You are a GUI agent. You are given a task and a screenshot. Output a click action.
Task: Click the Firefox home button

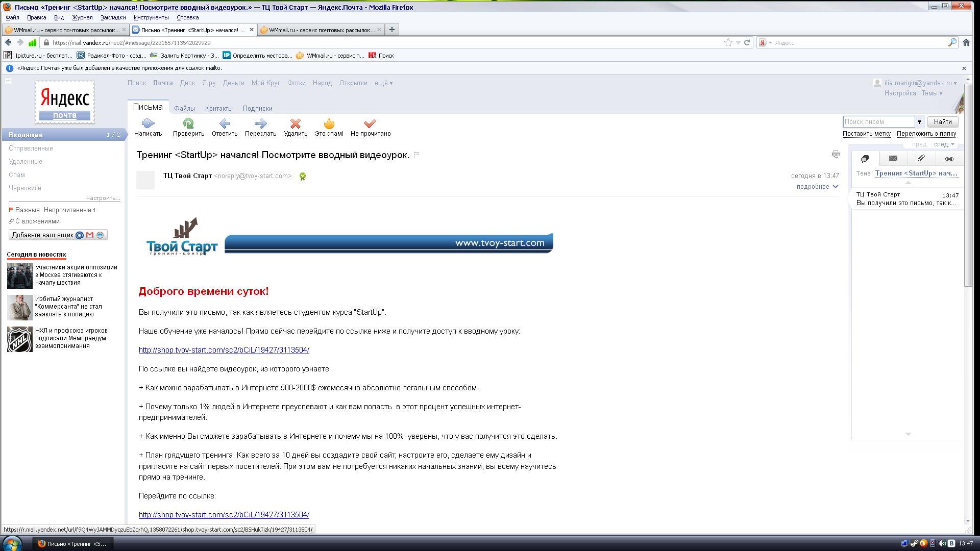click(x=966, y=43)
